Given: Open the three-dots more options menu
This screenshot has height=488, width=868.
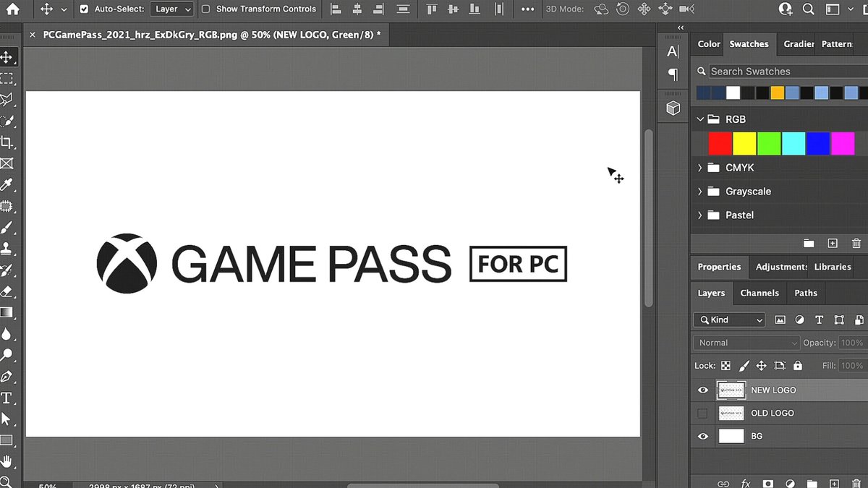Looking at the screenshot, I should pyautogui.click(x=528, y=9).
